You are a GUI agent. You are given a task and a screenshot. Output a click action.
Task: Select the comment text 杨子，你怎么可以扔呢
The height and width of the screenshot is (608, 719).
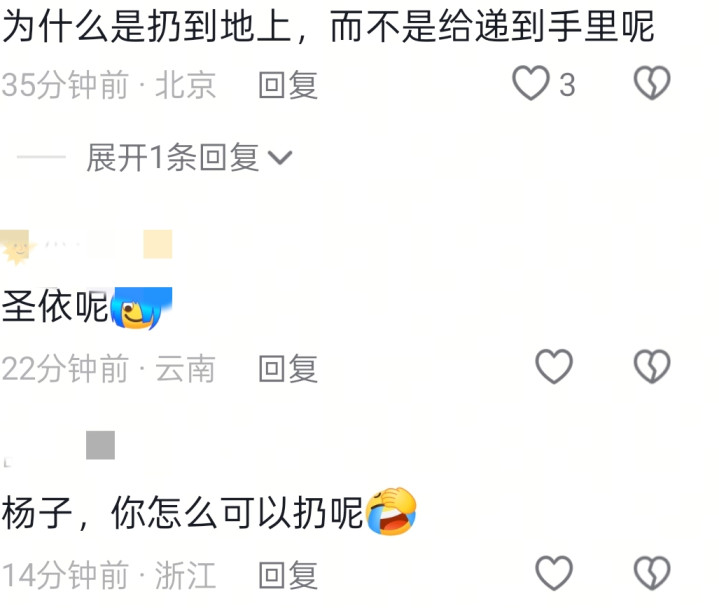click(x=183, y=512)
